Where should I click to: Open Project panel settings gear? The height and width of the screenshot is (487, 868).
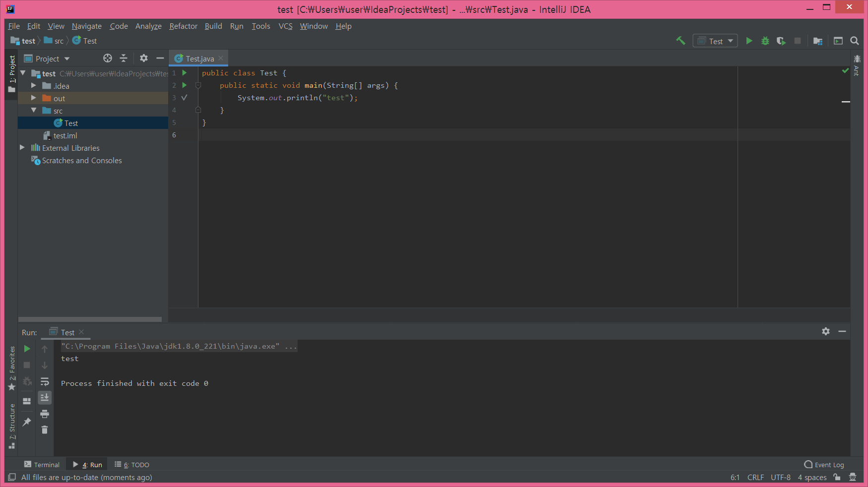(144, 58)
